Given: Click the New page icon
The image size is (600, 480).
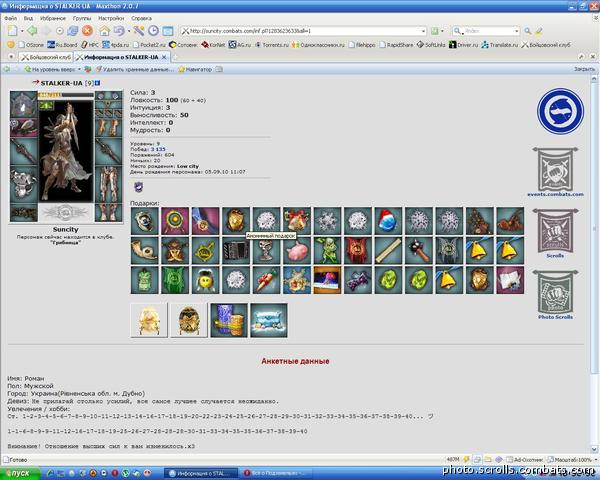Looking at the screenshot, I should tap(12, 31).
